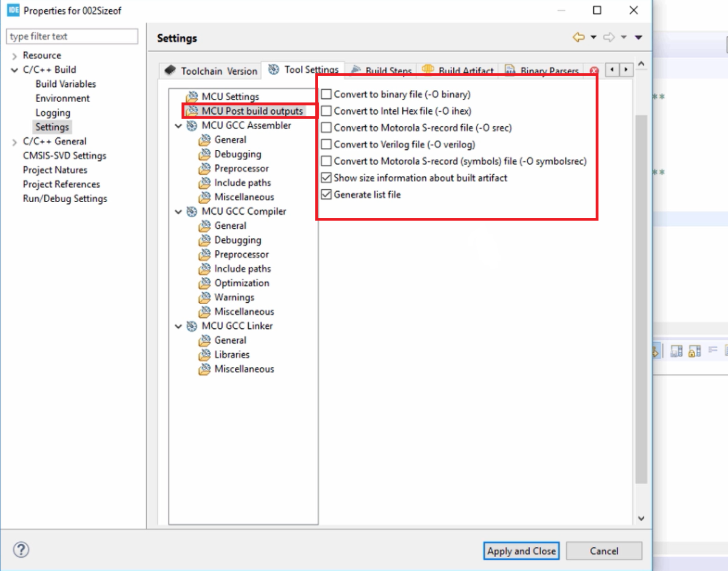
Task: Click the Tool Settings tab gear icon
Action: pyautogui.click(x=274, y=69)
